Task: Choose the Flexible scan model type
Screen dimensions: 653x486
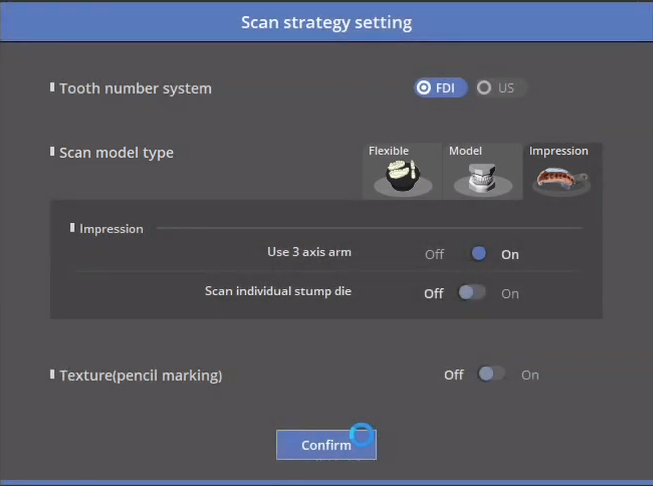Action: 402,171
